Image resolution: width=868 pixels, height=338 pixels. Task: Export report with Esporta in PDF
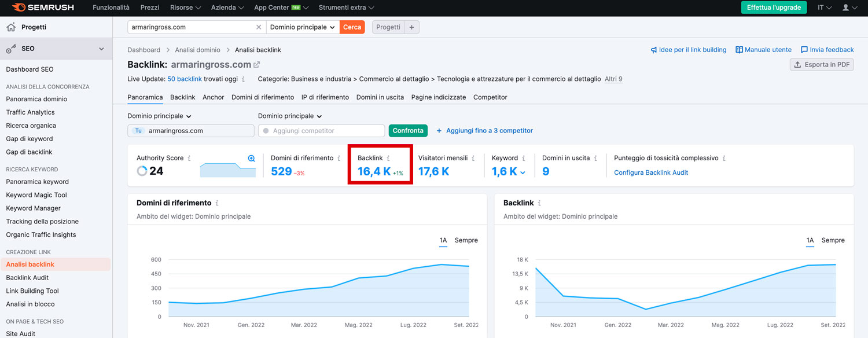coord(822,65)
